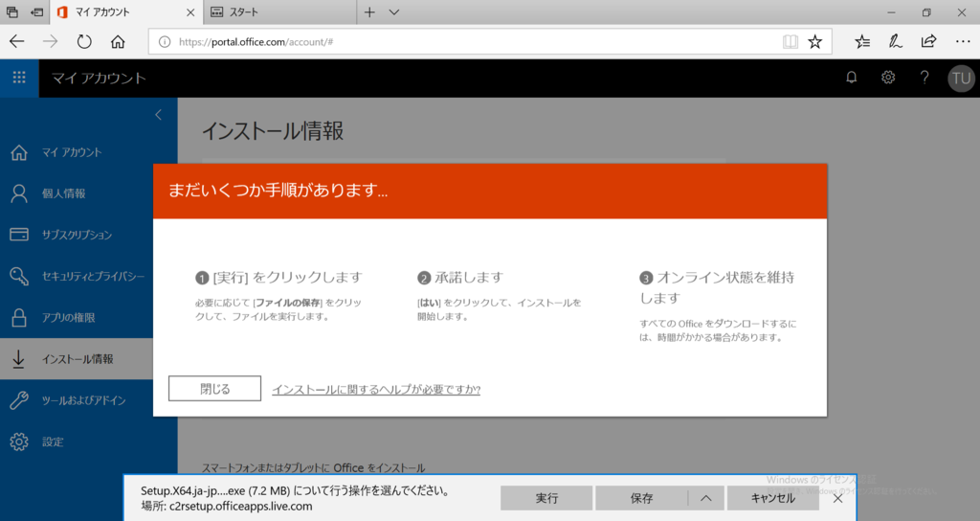Open the help question mark icon
980x521 pixels.
[x=924, y=78]
